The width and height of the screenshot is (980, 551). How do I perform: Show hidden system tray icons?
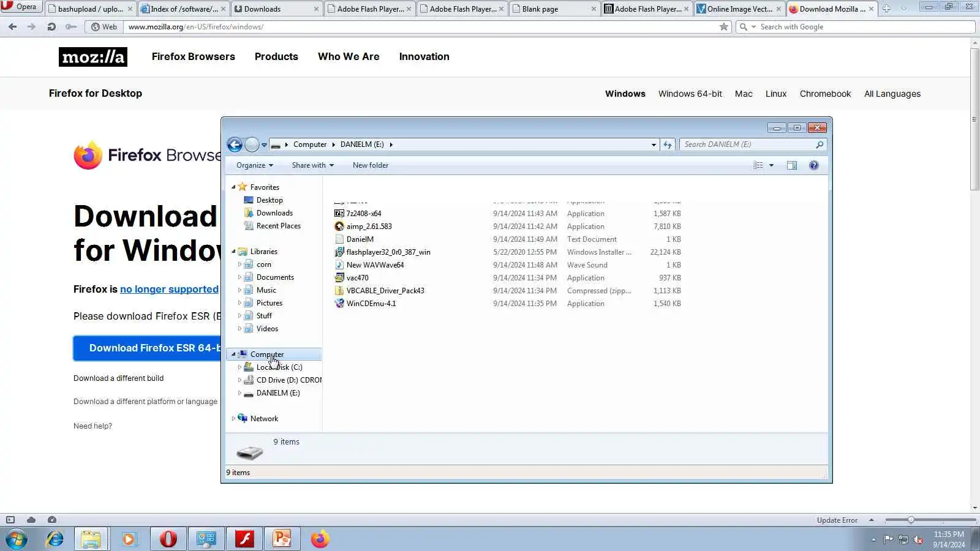(x=873, y=539)
